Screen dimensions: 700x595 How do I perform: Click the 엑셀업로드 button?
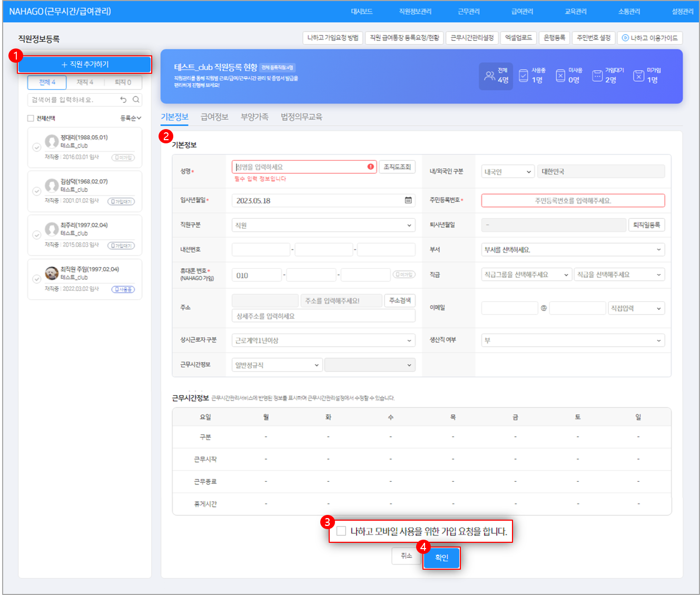point(519,38)
